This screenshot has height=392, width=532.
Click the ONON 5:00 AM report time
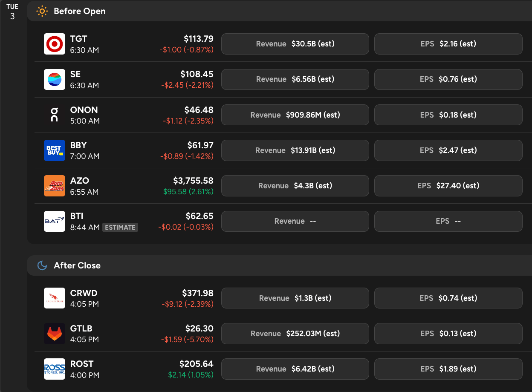click(x=85, y=121)
